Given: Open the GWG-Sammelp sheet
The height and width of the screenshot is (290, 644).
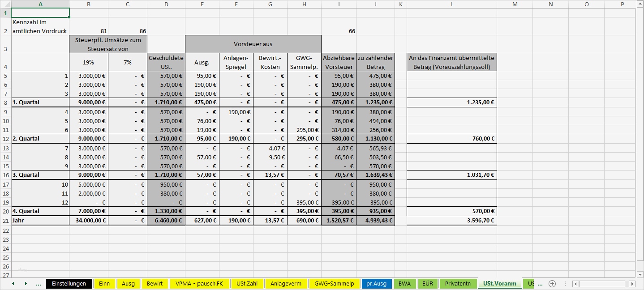Looking at the screenshot, I should pos(334,283).
